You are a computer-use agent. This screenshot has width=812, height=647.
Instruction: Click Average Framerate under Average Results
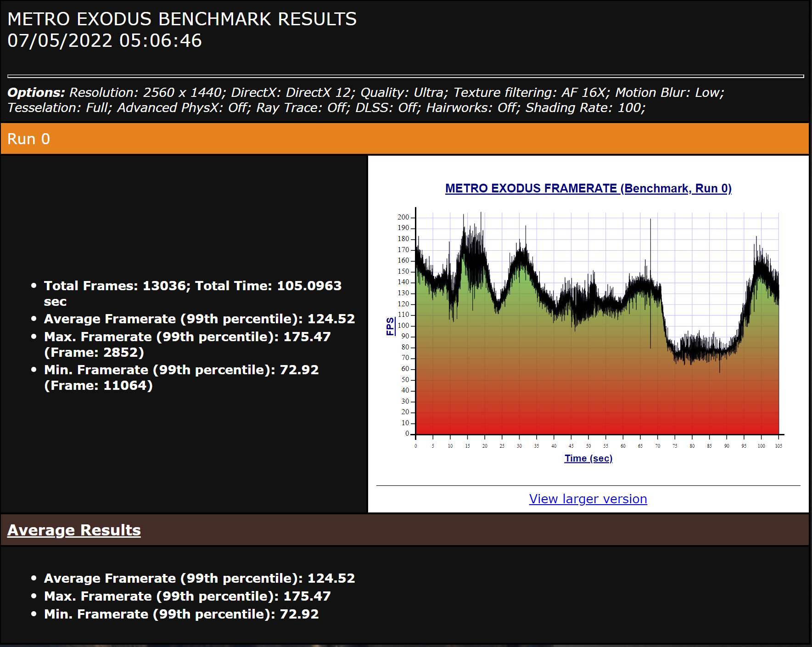[x=199, y=578]
